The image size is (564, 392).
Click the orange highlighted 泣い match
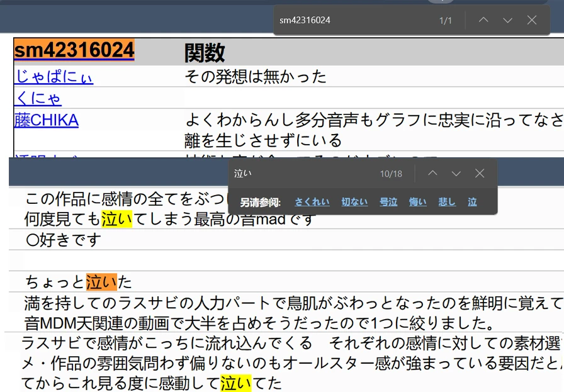[x=102, y=282]
